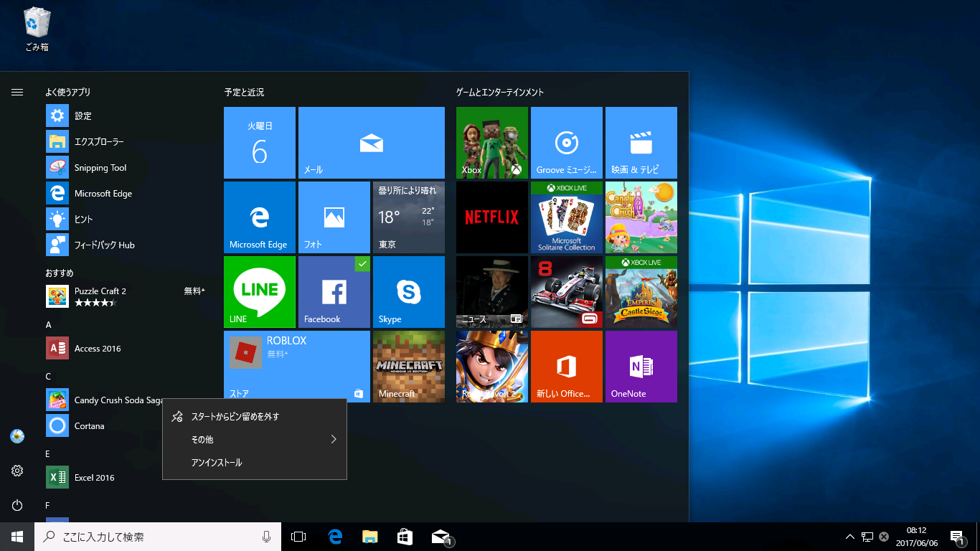
Task: Open the Task View button on taskbar
Action: click(298, 537)
